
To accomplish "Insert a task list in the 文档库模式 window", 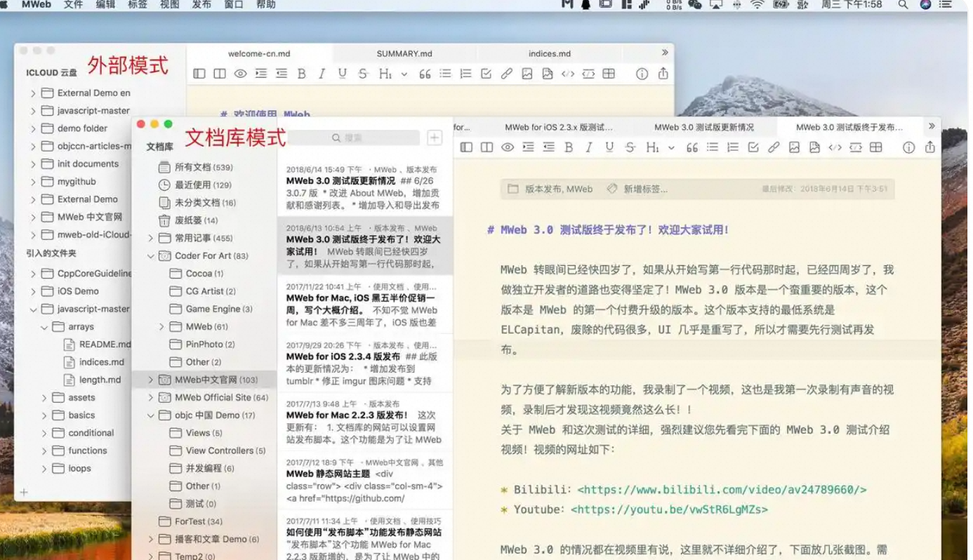I will click(753, 147).
